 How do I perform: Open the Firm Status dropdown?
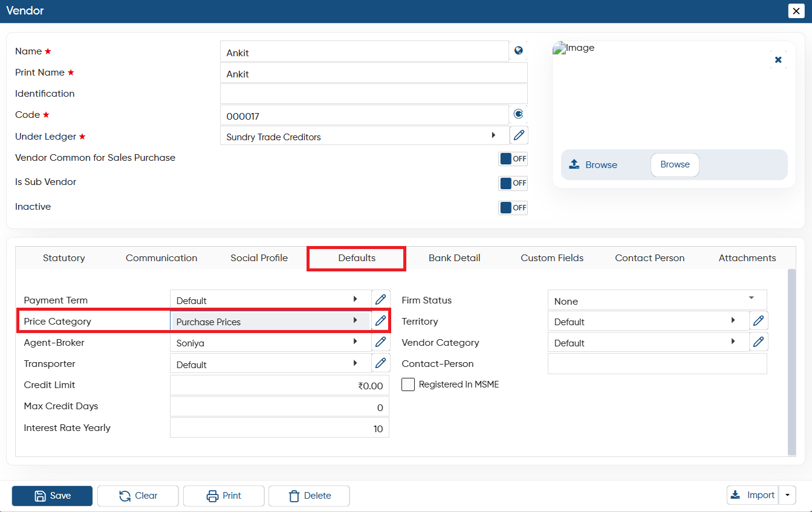(x=657, y=300)
